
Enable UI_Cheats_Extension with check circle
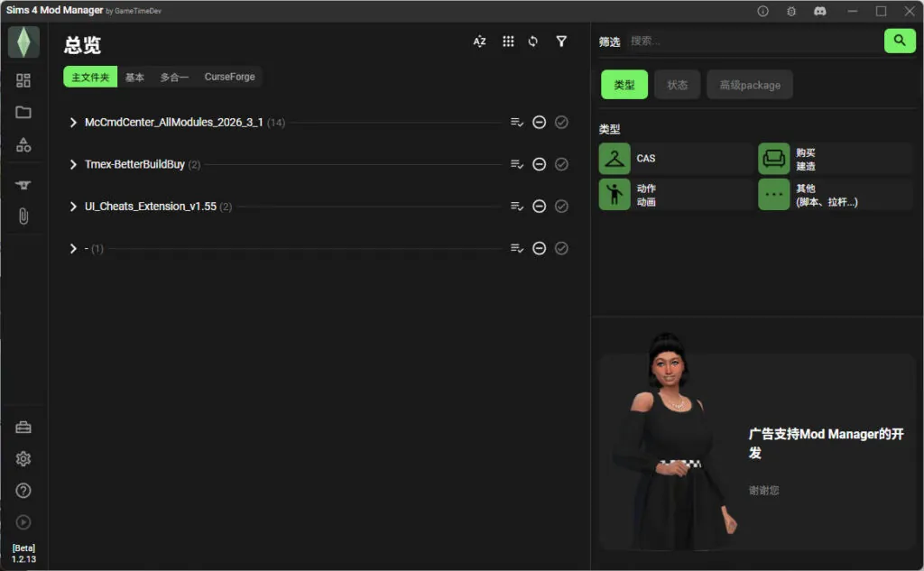pos(561,207)
